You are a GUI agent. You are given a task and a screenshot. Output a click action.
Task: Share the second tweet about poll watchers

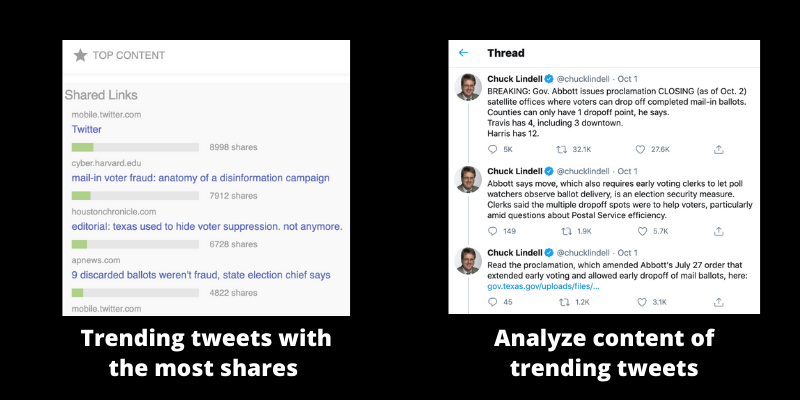(718, 231)
